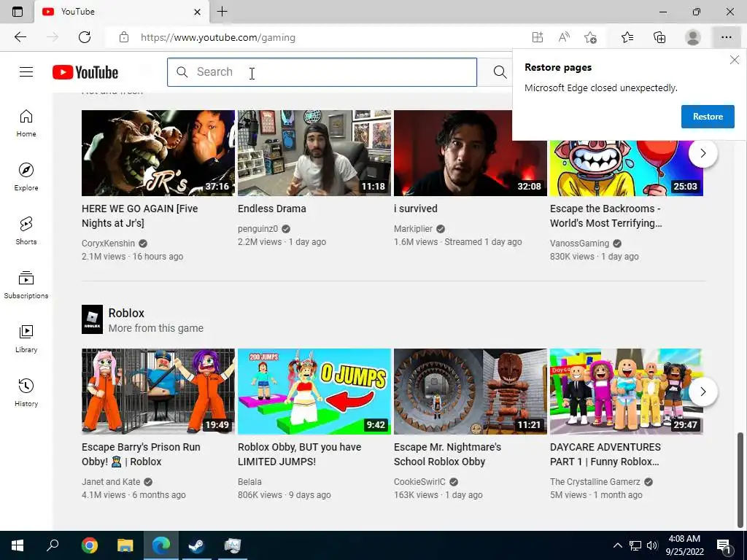Turn on Read aloud icon
747x560 pixels.
coord(564,37)
